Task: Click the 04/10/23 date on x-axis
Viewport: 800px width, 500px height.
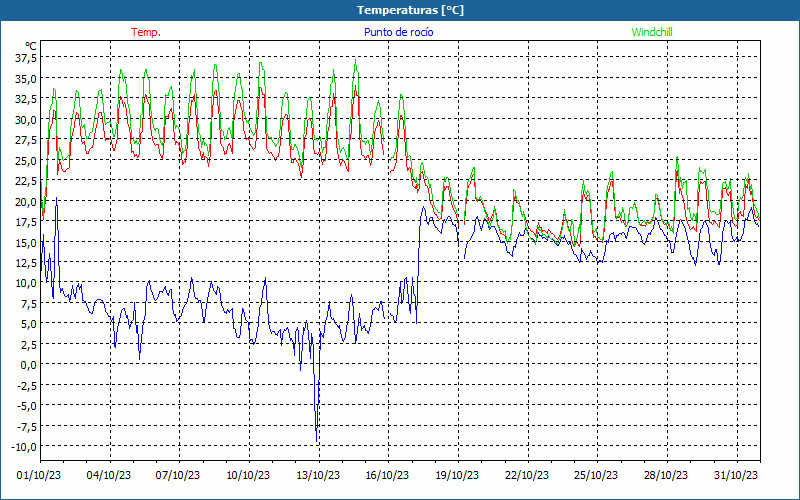Action: click(109, 475)
